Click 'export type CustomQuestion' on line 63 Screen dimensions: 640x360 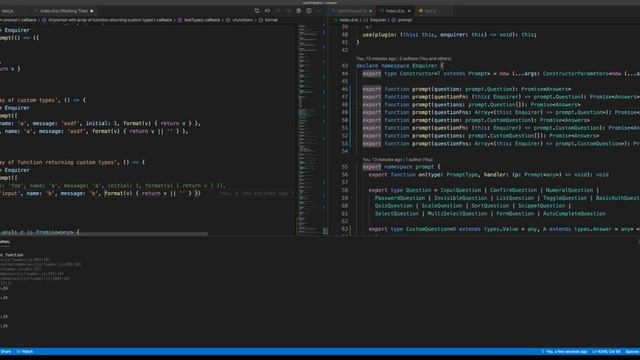click(409, 229)
